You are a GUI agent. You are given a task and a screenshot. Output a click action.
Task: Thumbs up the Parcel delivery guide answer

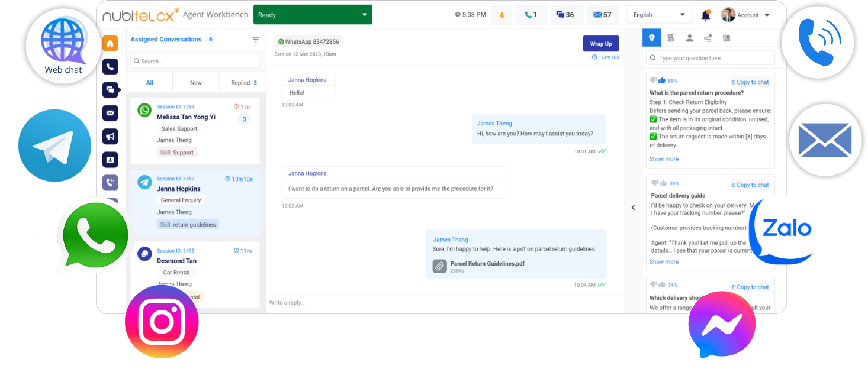662,183
